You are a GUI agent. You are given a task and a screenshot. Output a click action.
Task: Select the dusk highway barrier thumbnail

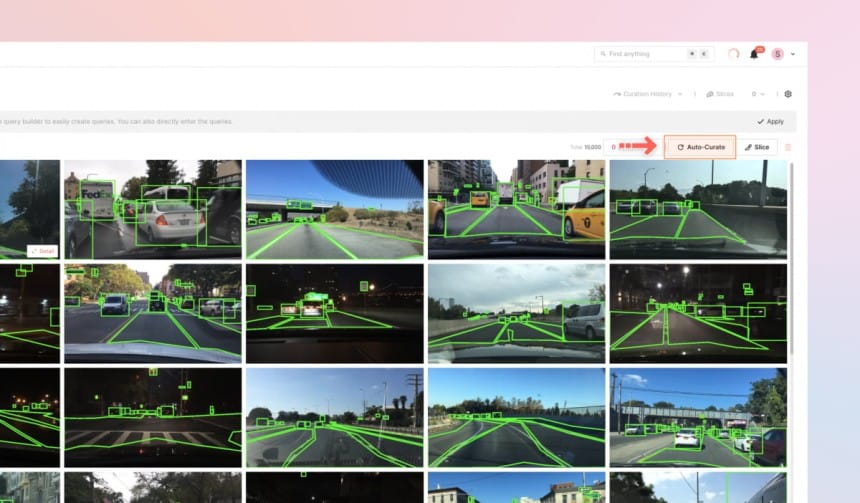pos(698,210)
